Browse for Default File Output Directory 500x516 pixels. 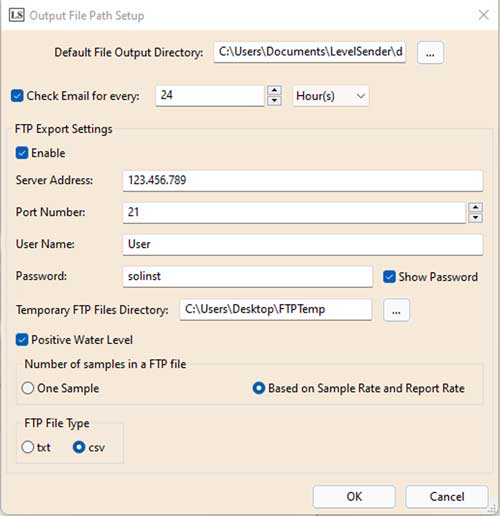click(430, 53)
